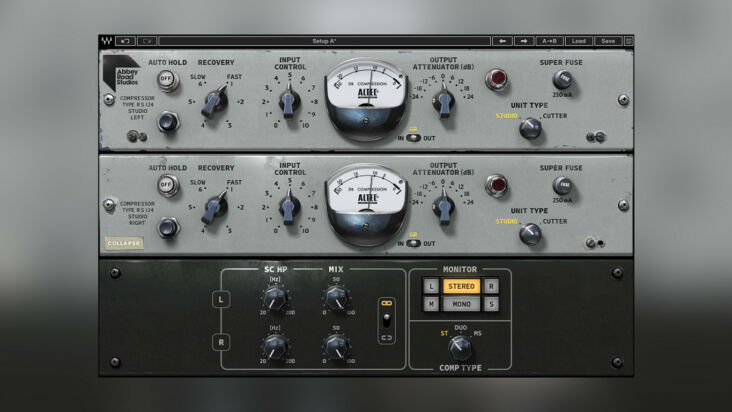Click Input Control knob on right unit
Image resolution: width=732 pixels, height=412 pixels.
(x=289, y=207)
